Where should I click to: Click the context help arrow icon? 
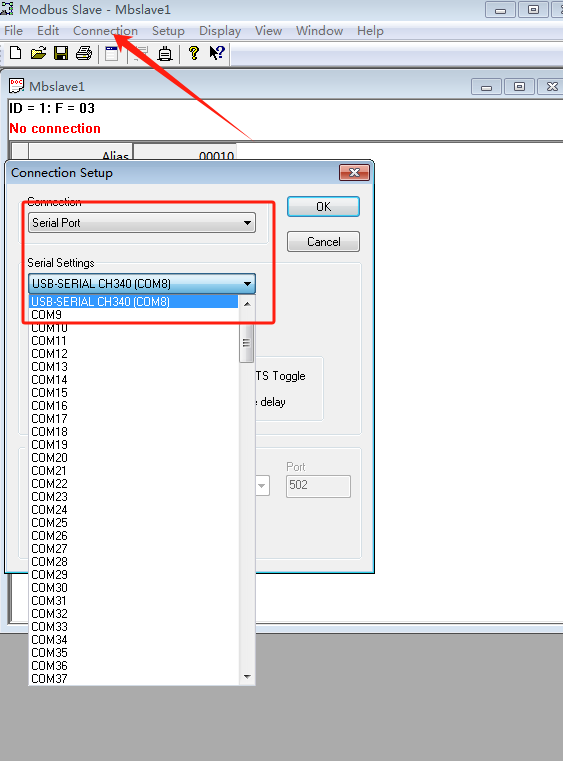pyautogui.click(x=217, y=53)
